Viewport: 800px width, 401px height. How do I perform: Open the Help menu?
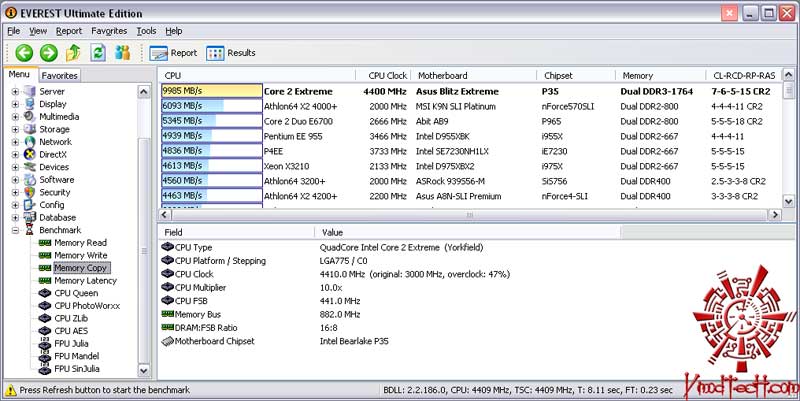pos(173,31)
